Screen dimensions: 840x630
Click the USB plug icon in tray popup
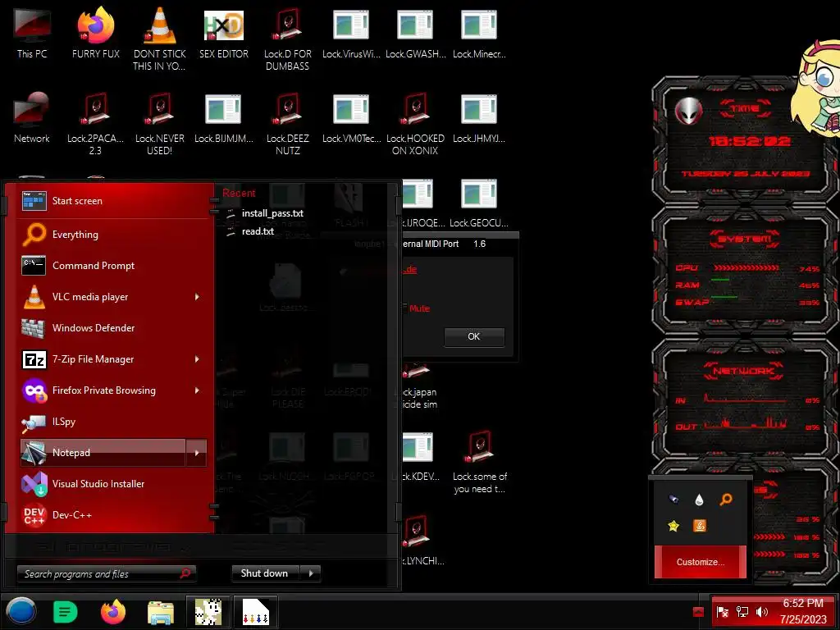(x=673, y=500)
